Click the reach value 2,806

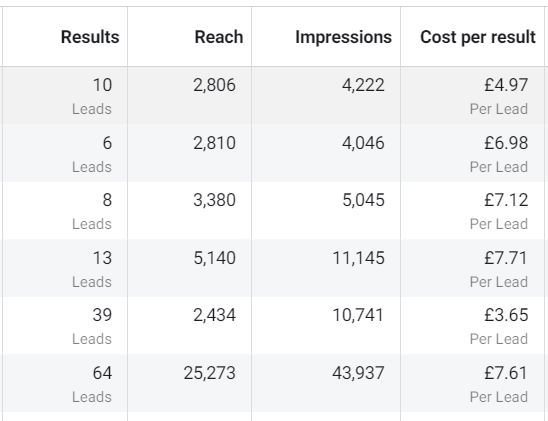tap(215, 85)
